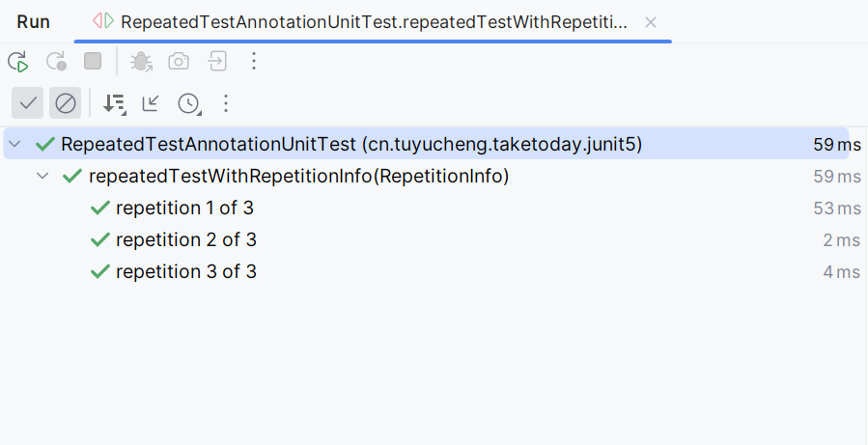
Task: Open the test history clock dropdown
Action: (189, 103)
